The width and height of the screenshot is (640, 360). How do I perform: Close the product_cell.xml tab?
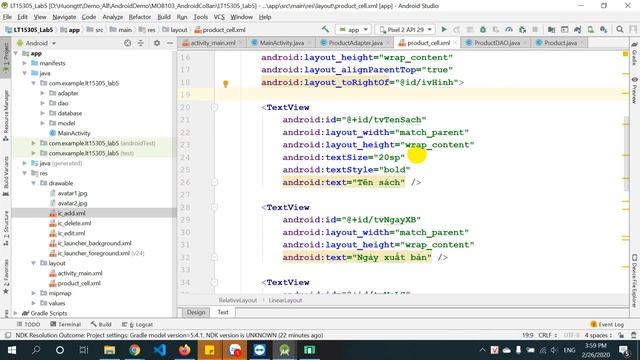tap(455, 43)
